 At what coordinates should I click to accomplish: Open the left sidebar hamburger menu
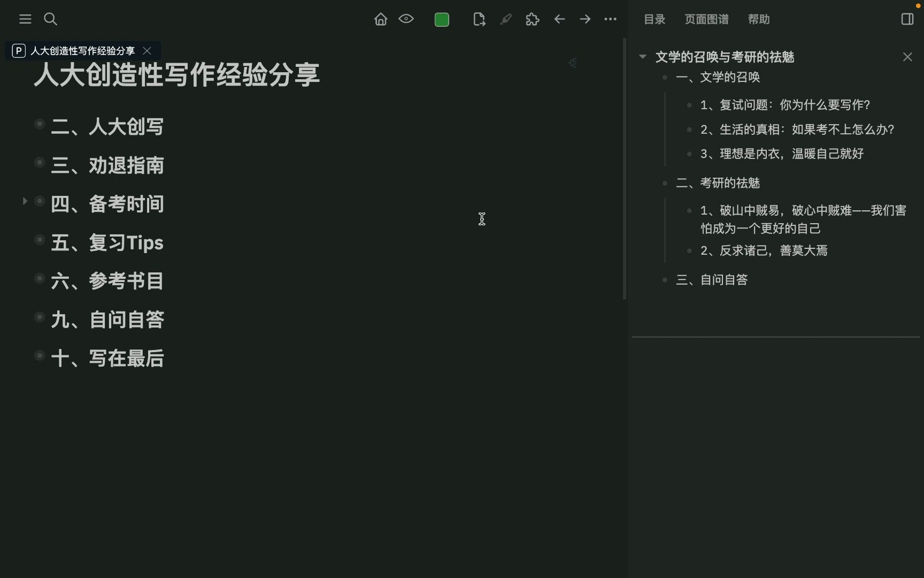pyautogui.click(x=25, y=19)
